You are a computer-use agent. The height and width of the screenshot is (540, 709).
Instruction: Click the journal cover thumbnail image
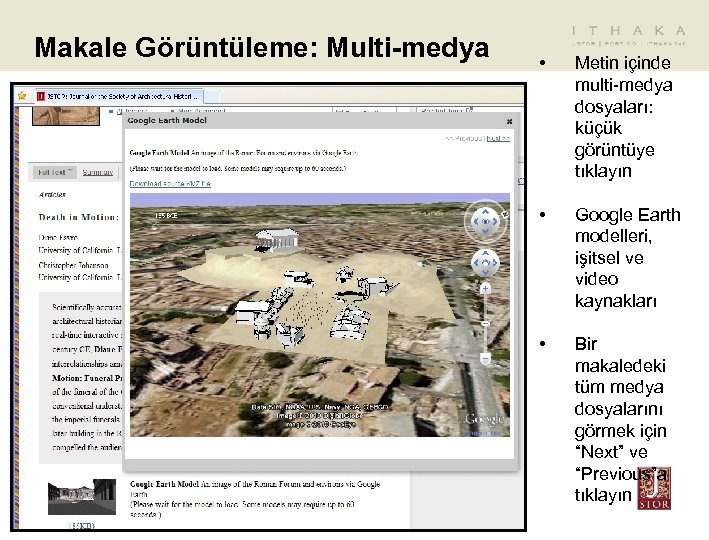(x=66, y=116)
